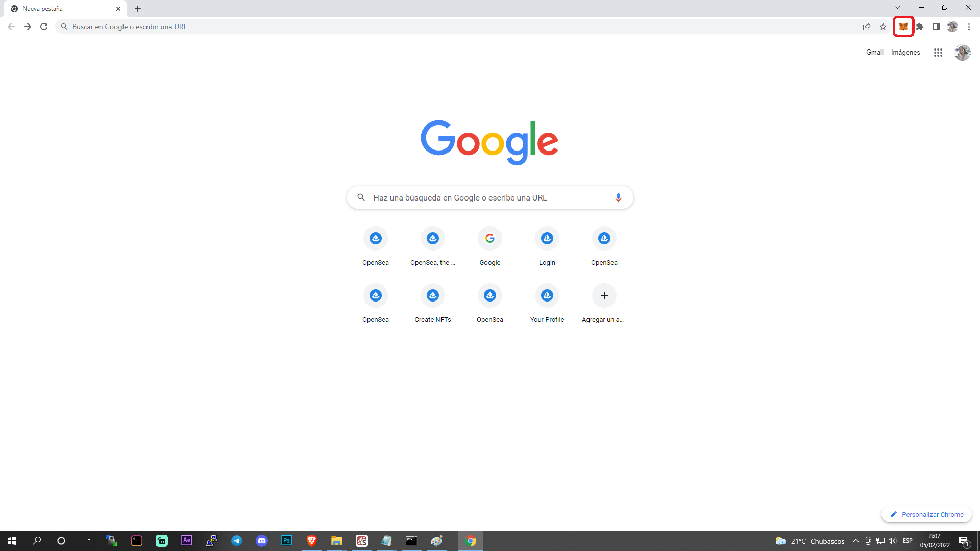Click the Google search box

pos(490,197)
